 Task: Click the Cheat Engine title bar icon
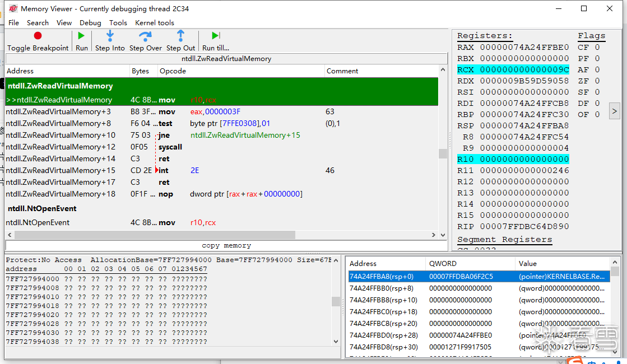pyautogui.click(x=13, y=8)
